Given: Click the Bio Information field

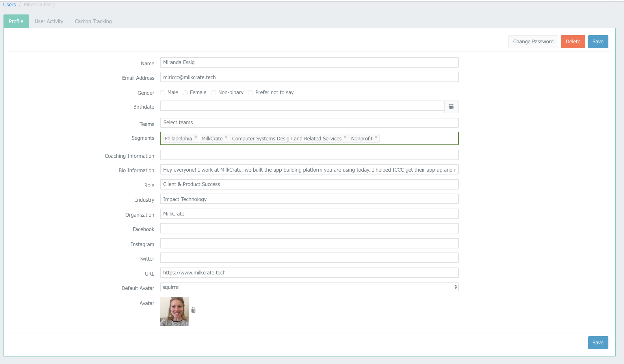Looking at the screenshot, I should (x=309, y=170).
